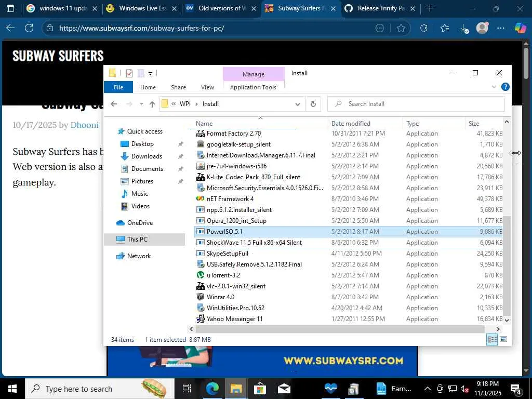Select the uTorrent-3.2 icon
The image size is (532, 399).
click(x=201, y=275)
